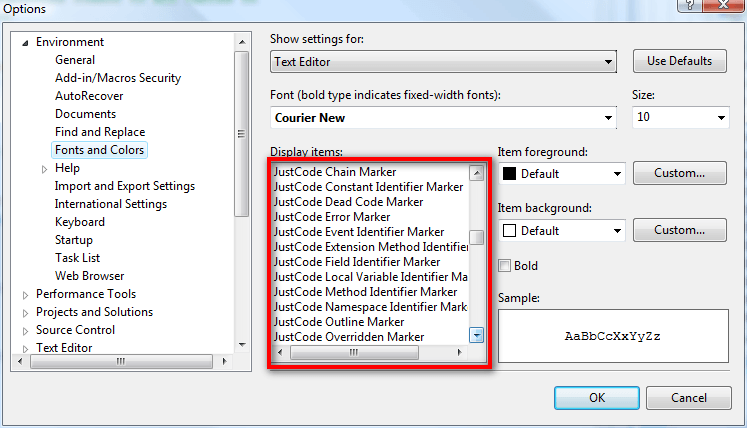
Task: Expand the Source Control node
Action: (25, 331)
